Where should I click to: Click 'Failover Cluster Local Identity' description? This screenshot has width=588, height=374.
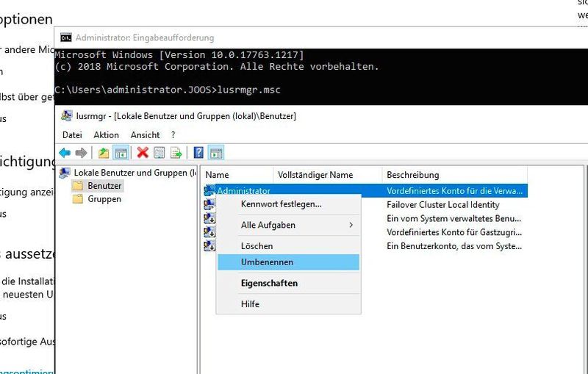[443, 204]
